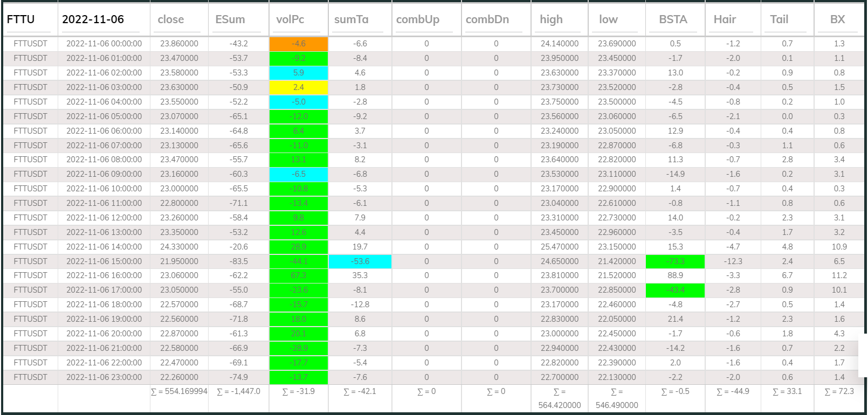Click close value 24.330000

coord(179,247)
